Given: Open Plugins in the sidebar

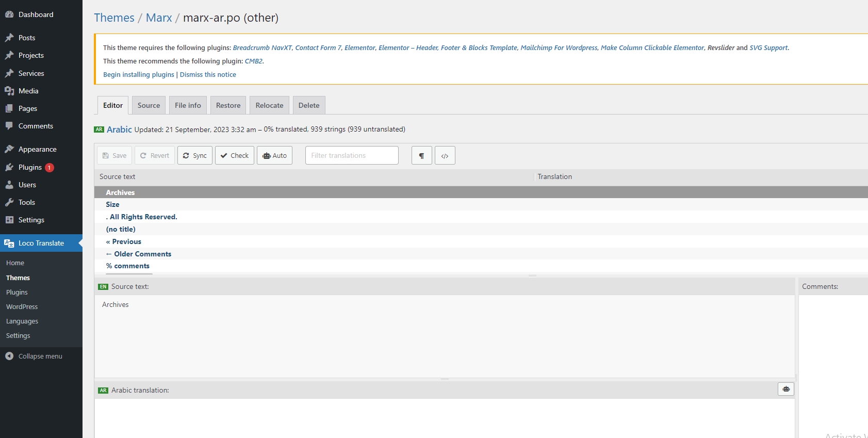Looking at the screenshot, I should click(30, 167).
